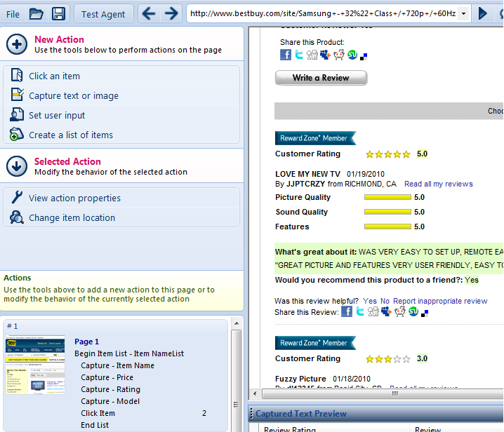Click 'Report inappropriate review' link
Screen dimensions: 504x432
[x=440, y=301]
